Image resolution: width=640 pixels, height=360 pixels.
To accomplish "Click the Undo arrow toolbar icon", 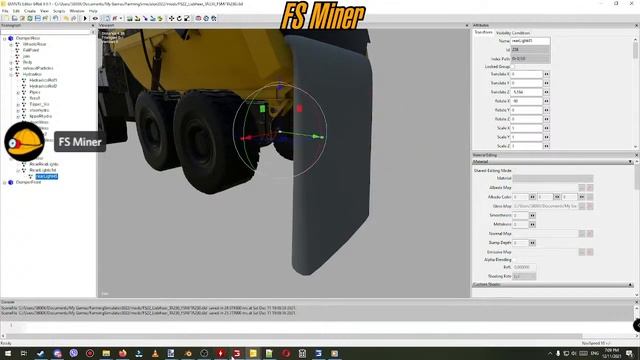I will point(56,18).
